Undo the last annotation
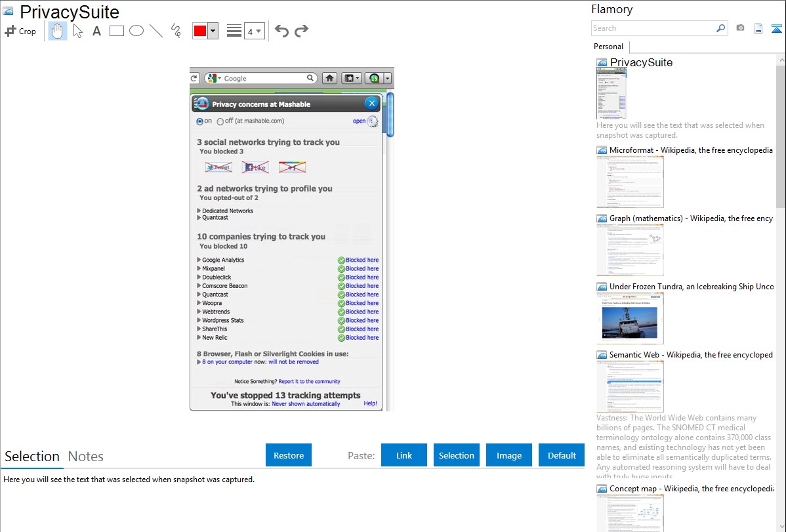Screen dimensions: 786x532 [x=281, y=31]
